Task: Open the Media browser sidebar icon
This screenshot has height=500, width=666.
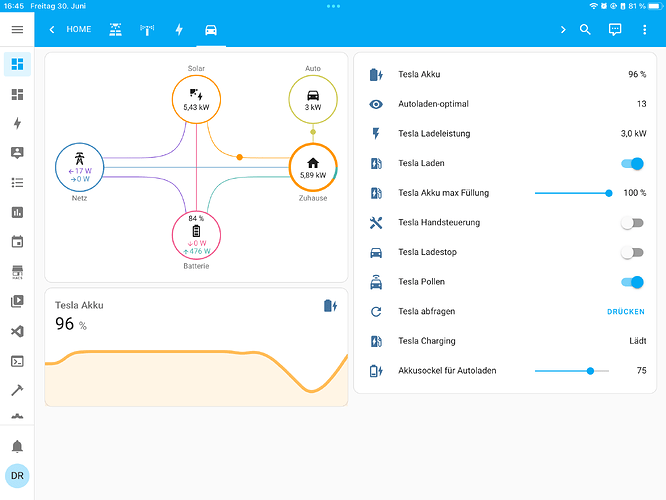Action: tap(17, 301)
